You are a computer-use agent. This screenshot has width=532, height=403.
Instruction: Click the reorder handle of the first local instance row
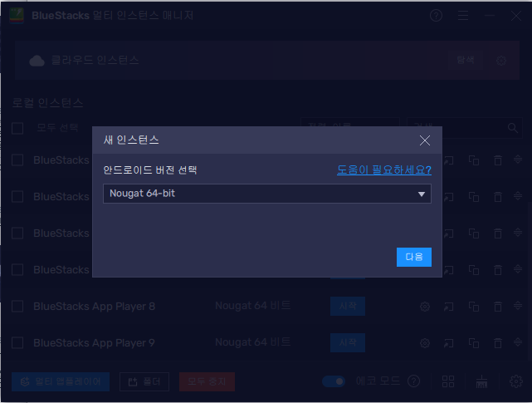(518, 159)
